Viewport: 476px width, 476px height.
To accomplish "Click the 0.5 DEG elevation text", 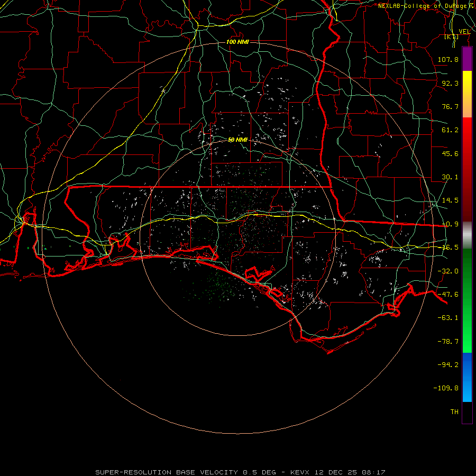I will 259,472.
